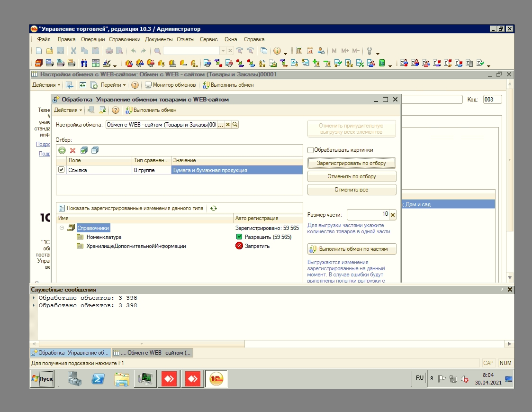Expand the info icon dropdown arrow
Viewport: 532px width, 412px height.
point(285,53)
